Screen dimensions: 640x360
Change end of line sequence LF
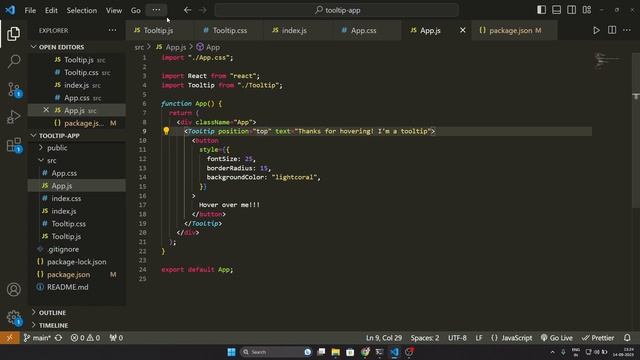click(479, 338)
